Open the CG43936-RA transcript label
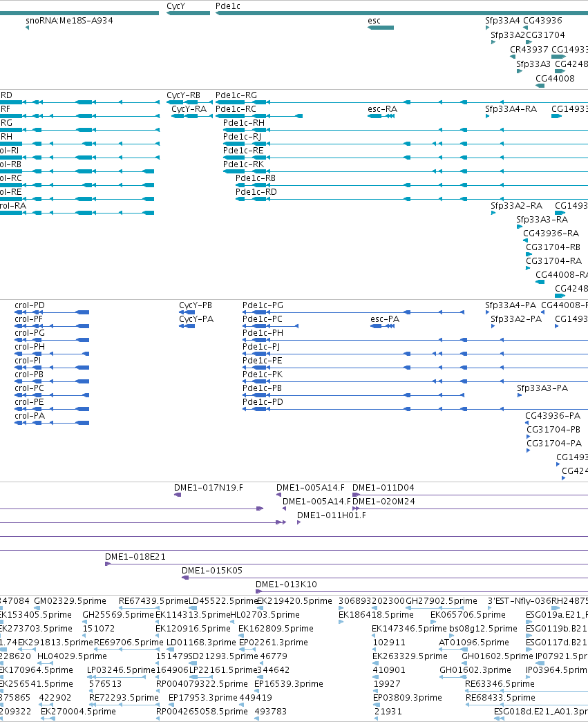588x722 pixels. point(551,233)
